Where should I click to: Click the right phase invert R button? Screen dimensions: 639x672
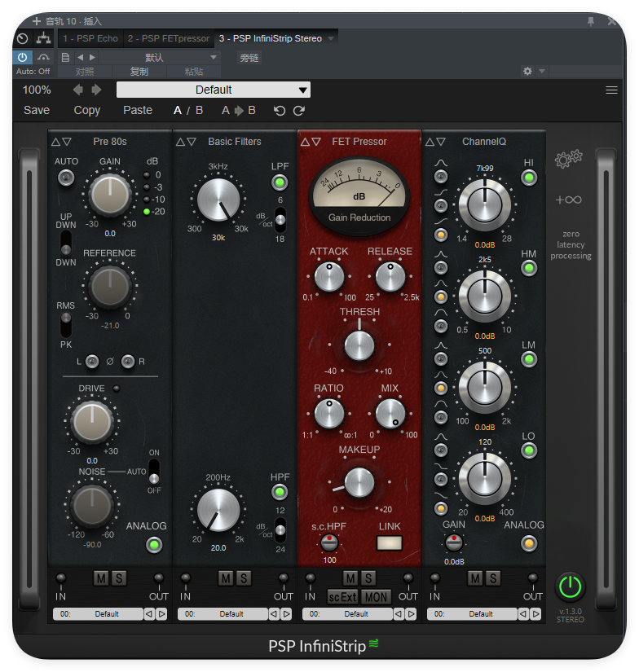(x=128, y=362)
